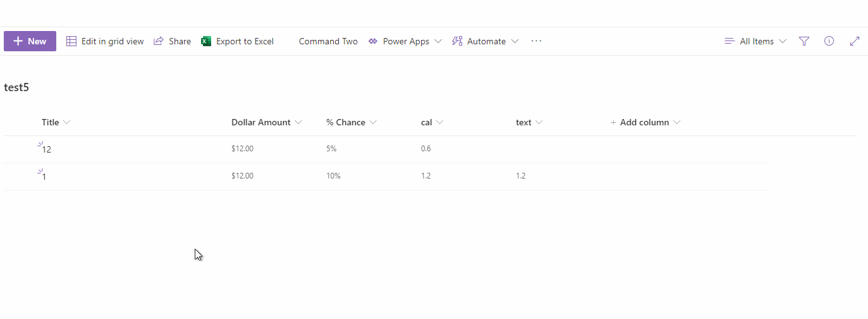Open the details pane info icon

click(x=829, y=41)
